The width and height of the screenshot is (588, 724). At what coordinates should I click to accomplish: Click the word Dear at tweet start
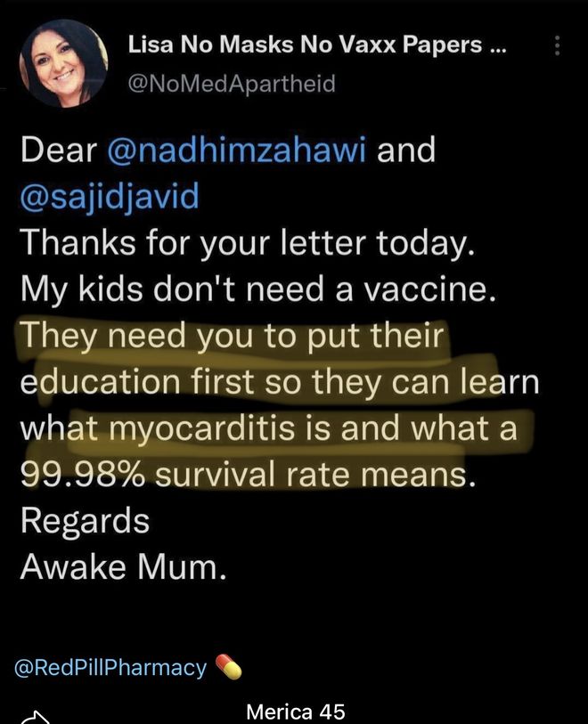click(x=59, y=150)
